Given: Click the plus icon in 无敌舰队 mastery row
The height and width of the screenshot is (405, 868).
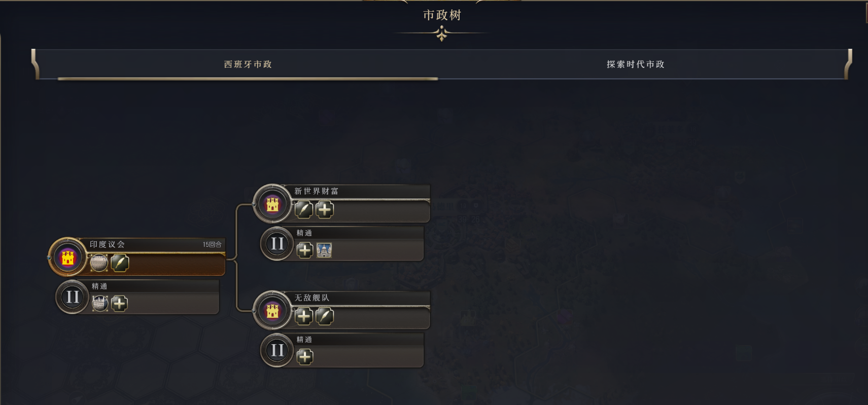Looking at the screenshot, I should coord(304,357).
